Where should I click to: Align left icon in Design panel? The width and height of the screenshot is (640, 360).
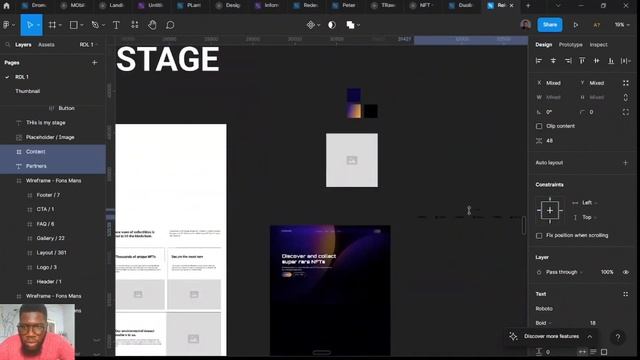539,61
